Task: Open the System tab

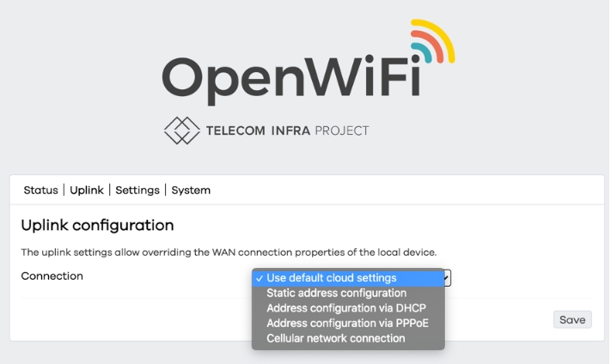Action: [191, 190]
